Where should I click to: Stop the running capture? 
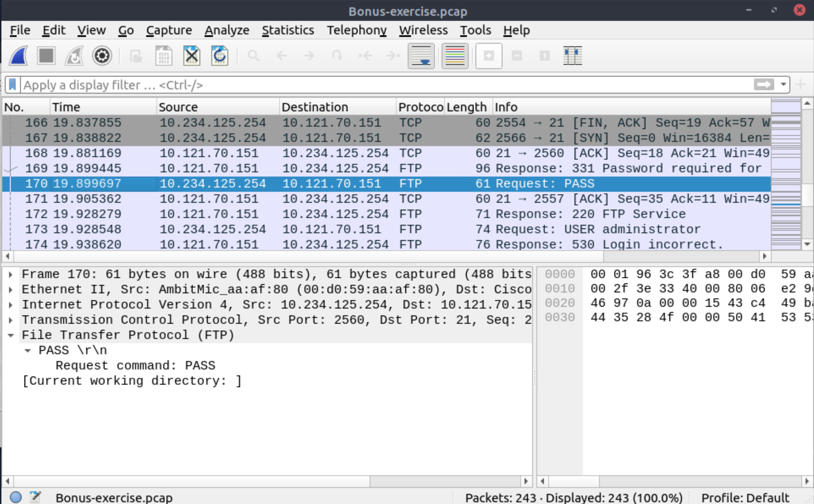coord(46,56)
